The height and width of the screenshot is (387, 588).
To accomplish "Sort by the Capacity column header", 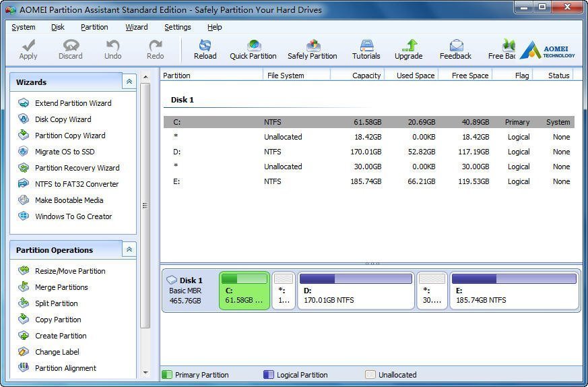I will (x=358, y=76).
